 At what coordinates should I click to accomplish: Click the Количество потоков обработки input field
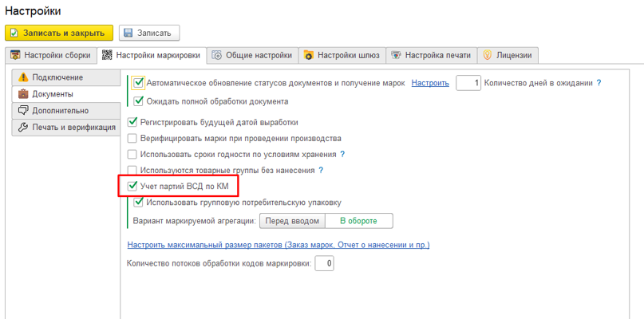[325, 263]
